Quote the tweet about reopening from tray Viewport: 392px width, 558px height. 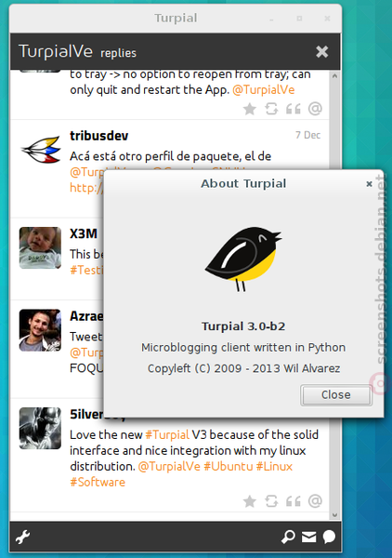294,109
